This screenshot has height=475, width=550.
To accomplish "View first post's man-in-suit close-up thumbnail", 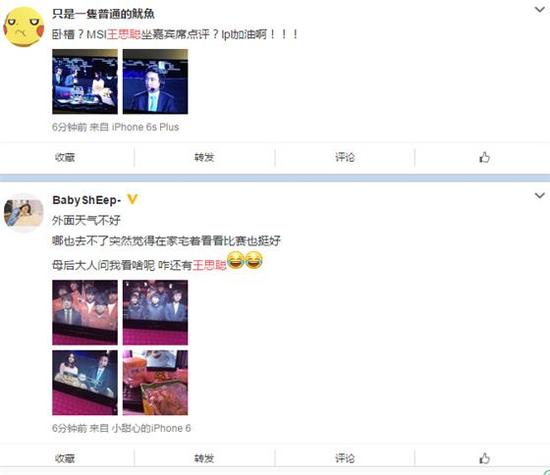I will [x=155, y=81].
